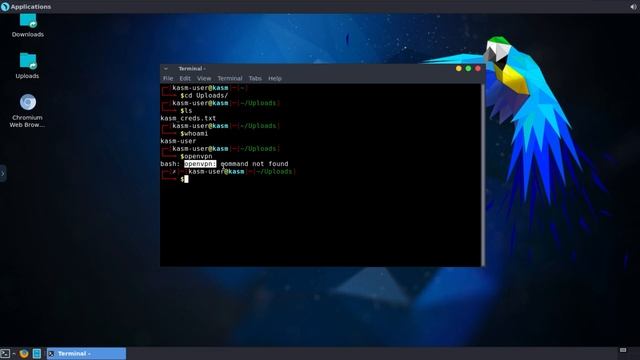Click the '$whoami' command line
Screen dimensions: 640x360
click(194, 133)
